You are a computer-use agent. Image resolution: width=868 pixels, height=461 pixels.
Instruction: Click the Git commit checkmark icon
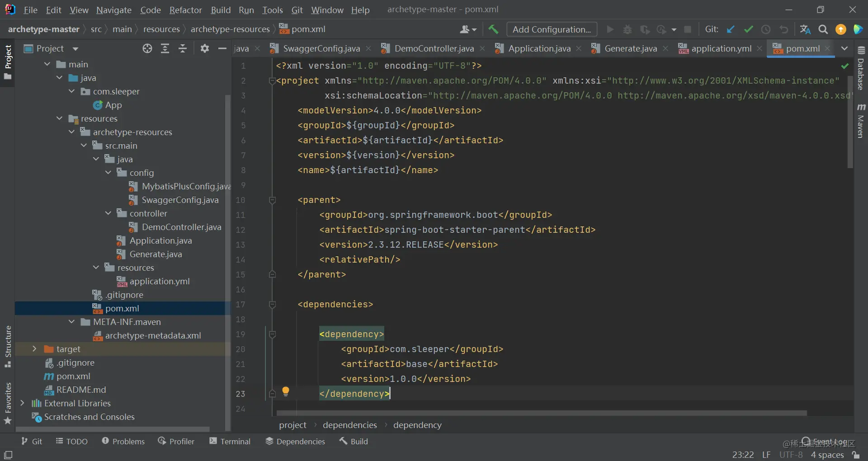748,29
